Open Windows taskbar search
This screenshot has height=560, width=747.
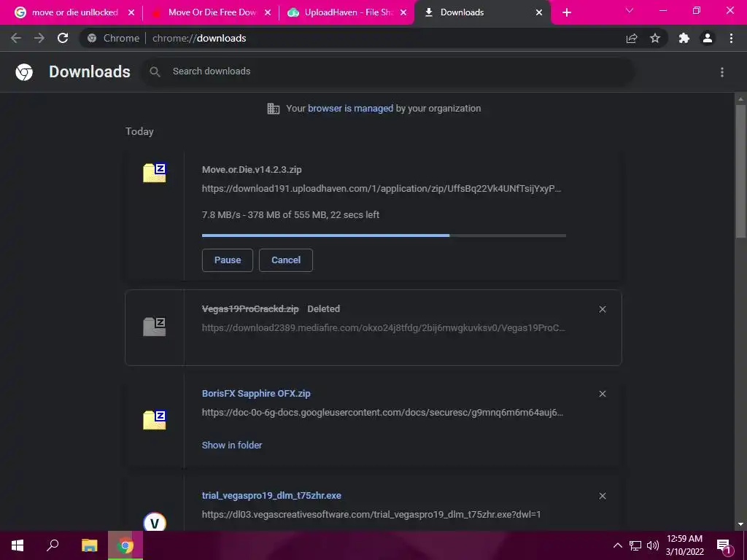tap(53, 545)
